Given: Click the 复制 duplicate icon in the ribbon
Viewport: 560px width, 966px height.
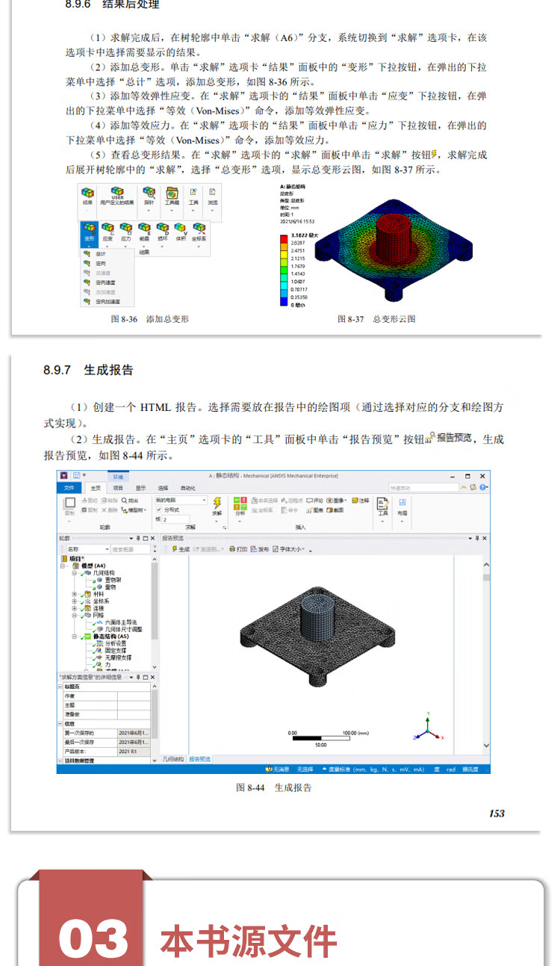Looking at the screenshot, I should 69,507.
